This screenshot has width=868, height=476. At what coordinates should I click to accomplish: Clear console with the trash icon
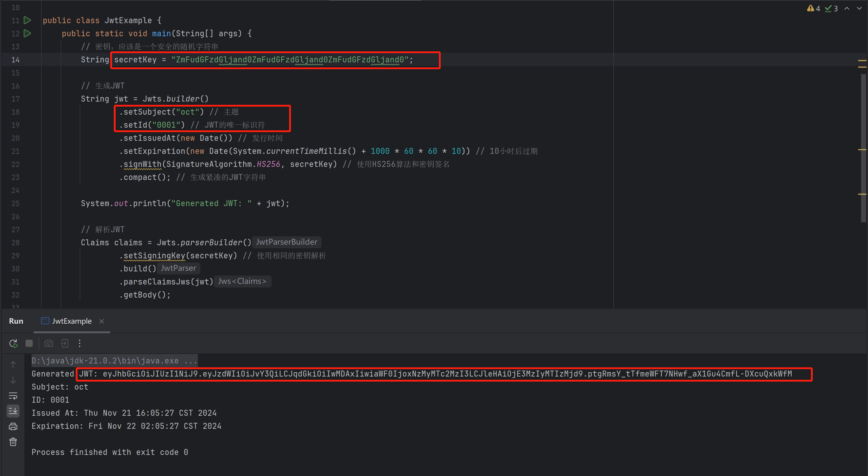pos(13,442)
